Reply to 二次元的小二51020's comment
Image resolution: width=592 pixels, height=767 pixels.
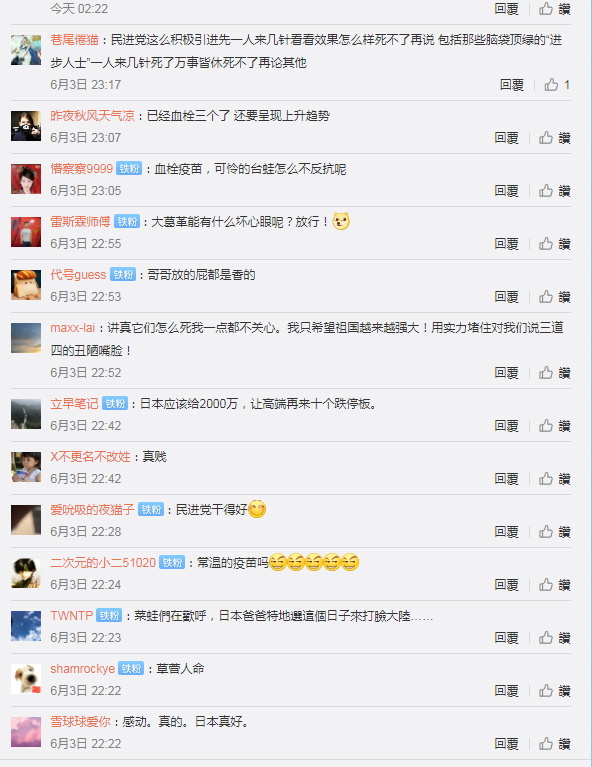[506, 585]
